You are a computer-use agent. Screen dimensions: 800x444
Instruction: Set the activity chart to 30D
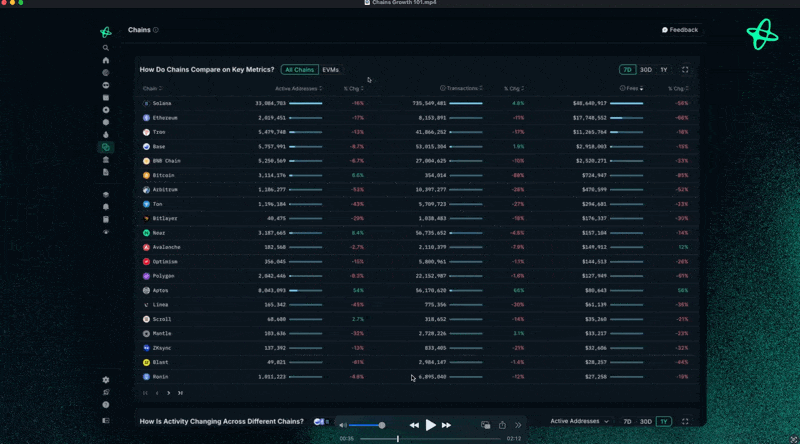tap(646, 422)
